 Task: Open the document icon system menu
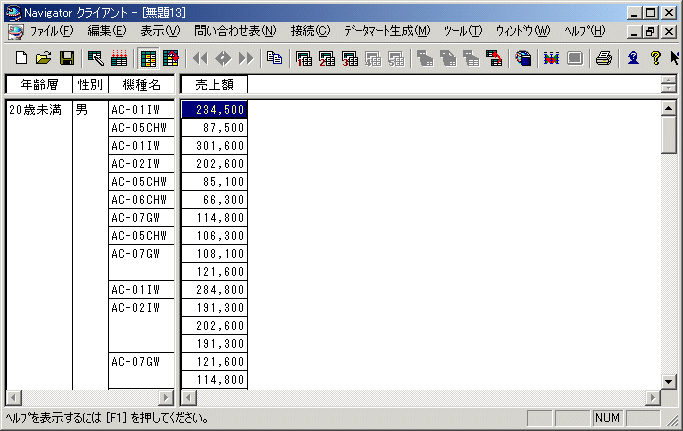tap(16, 31)
